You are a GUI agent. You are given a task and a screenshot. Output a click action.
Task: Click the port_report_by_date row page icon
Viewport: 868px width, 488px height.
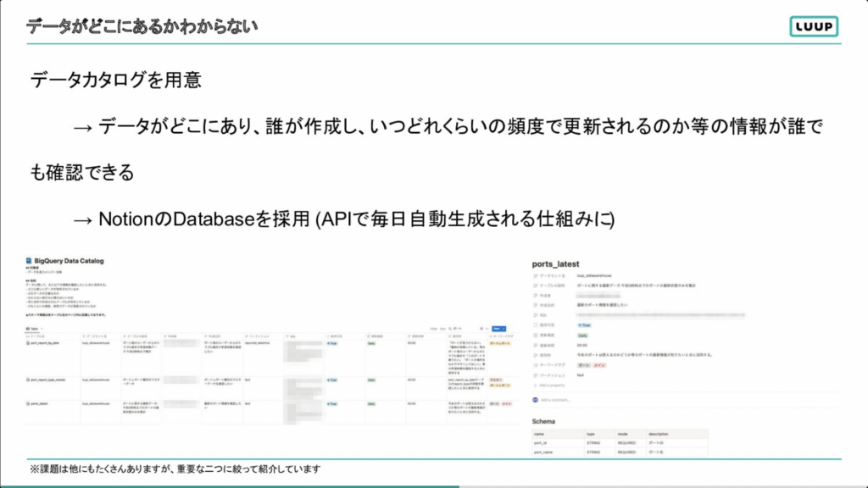[29, 343]
